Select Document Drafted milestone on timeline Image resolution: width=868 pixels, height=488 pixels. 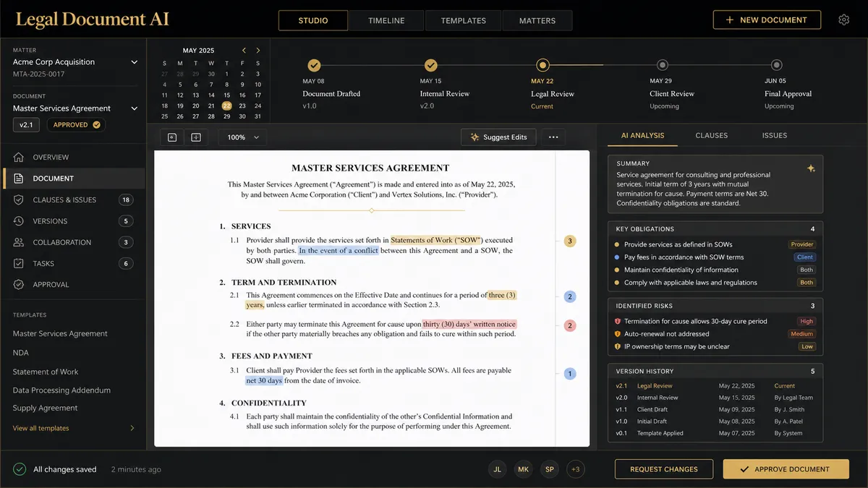tap(314, 66)
